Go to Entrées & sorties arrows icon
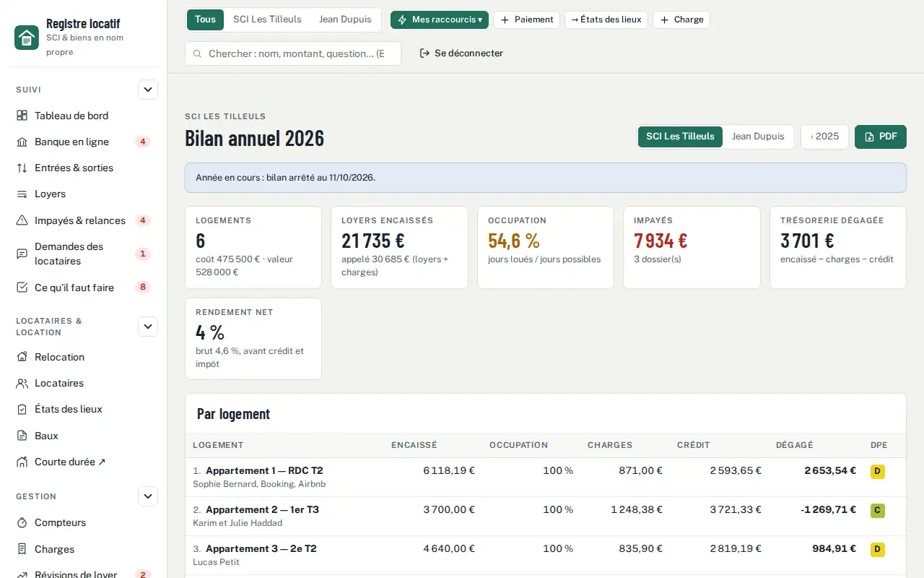Image resolution: width=924 pixels, height=578 pixels. tap(22, 168)
